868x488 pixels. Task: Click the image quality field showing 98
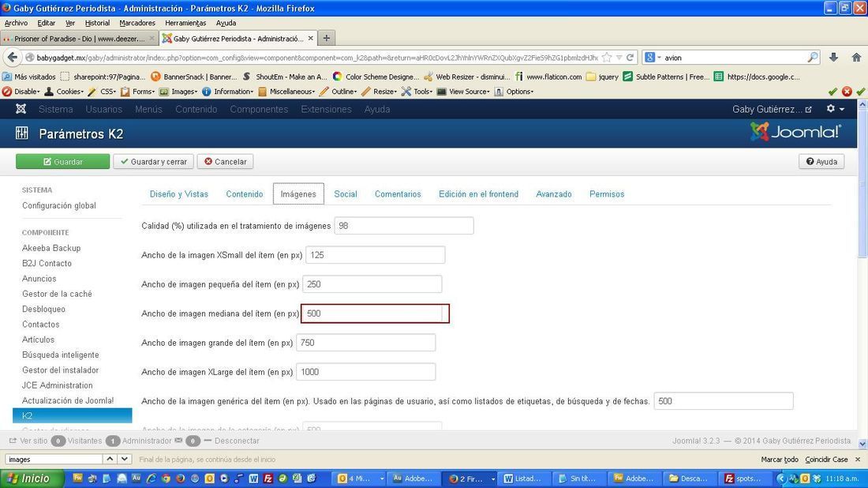[404, 226]
